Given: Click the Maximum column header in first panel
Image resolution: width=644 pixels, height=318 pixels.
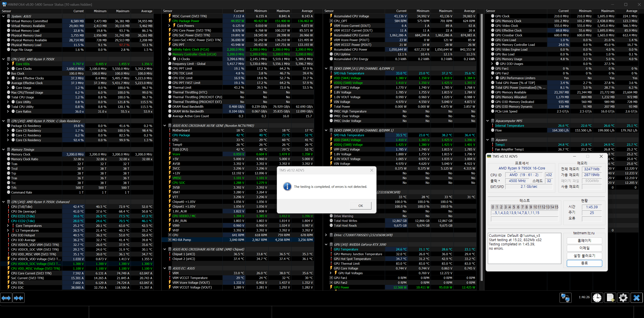Looking at the screenshot, I should (x=123, y=11).
